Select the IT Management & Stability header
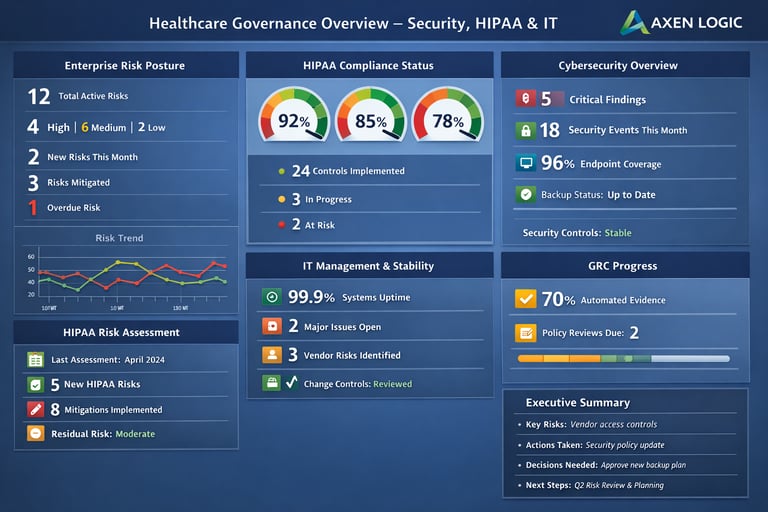 [x=369, y=266]
